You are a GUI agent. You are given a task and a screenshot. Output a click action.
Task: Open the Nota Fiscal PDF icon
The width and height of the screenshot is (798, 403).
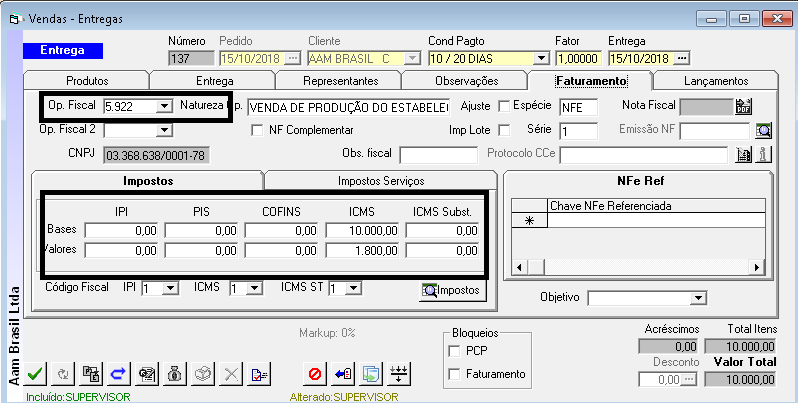coord(743,107)
